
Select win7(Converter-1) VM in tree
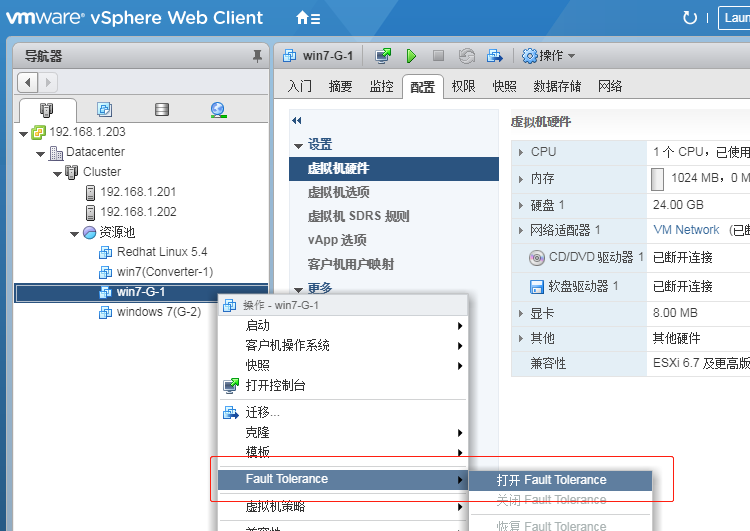(x=165, y=272)
